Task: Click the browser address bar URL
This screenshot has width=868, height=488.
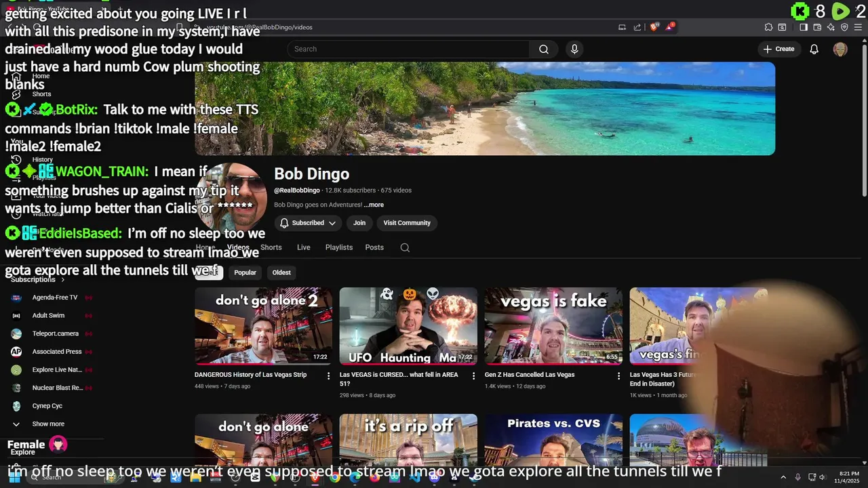Action: click(260, 27)
